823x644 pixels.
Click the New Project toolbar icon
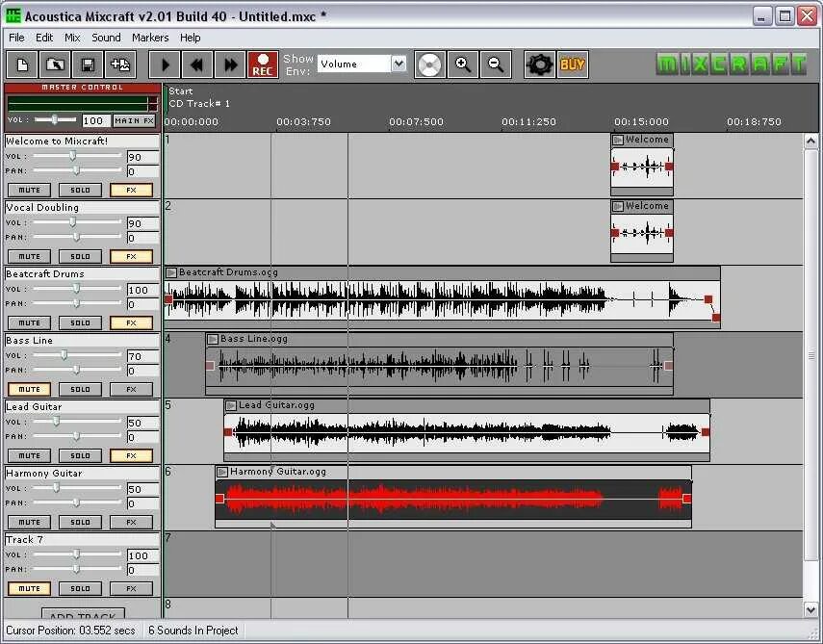pyautogui.click(x=22, y=64)
